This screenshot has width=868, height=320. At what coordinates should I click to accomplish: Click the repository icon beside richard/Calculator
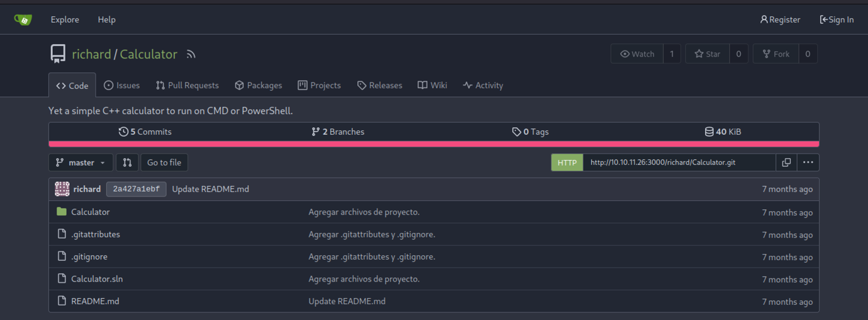(58, 54)
